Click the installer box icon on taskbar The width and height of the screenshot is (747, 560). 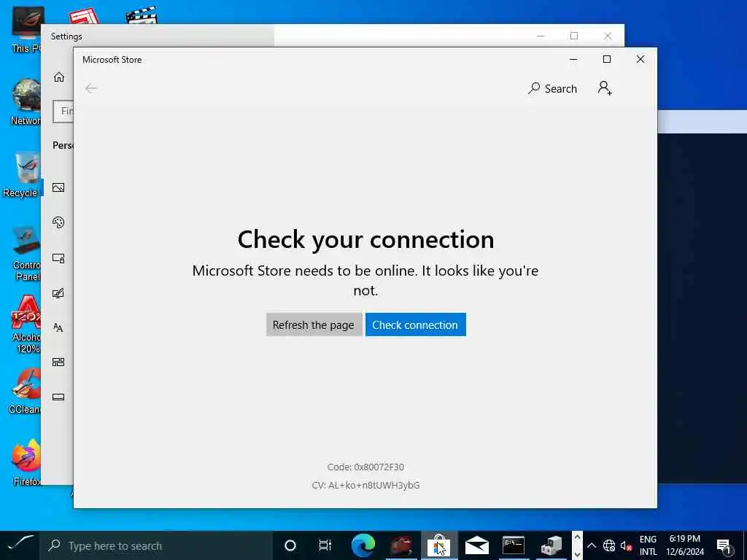551,545
